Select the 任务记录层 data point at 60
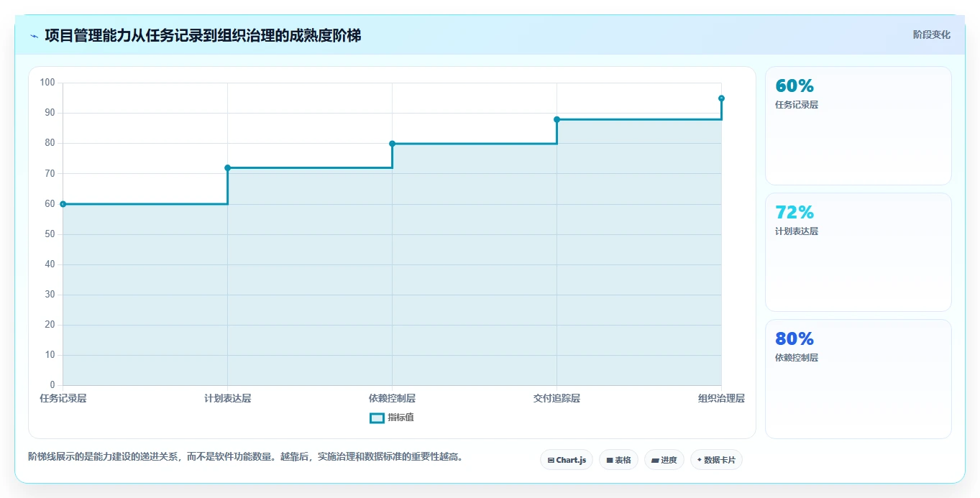This screenshot has height=498, width=980. click(63, 204)
